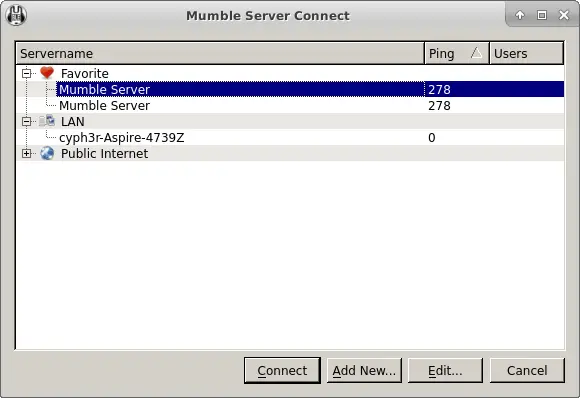
Task: Click the Add New... button
Action: [364, 370]
